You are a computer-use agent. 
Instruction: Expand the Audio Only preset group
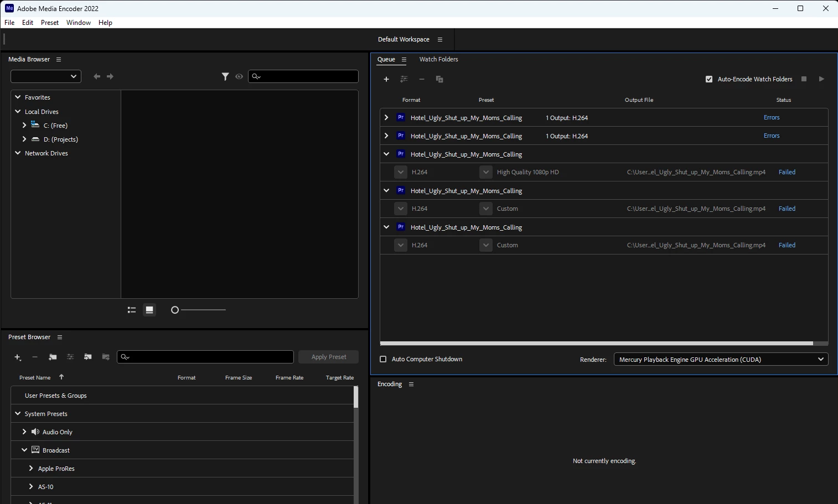24,432
